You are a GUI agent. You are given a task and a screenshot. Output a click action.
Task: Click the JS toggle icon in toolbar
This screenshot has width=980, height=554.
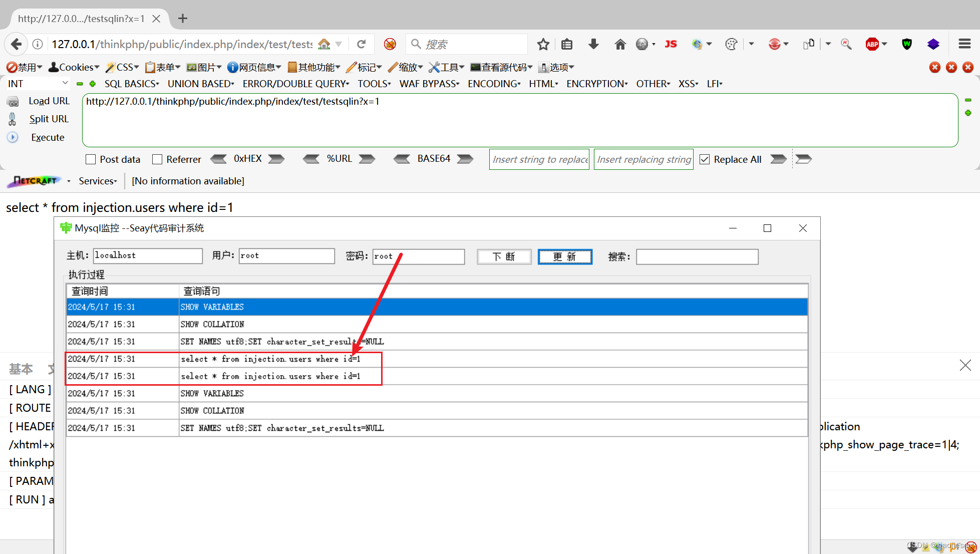[671, 44]
